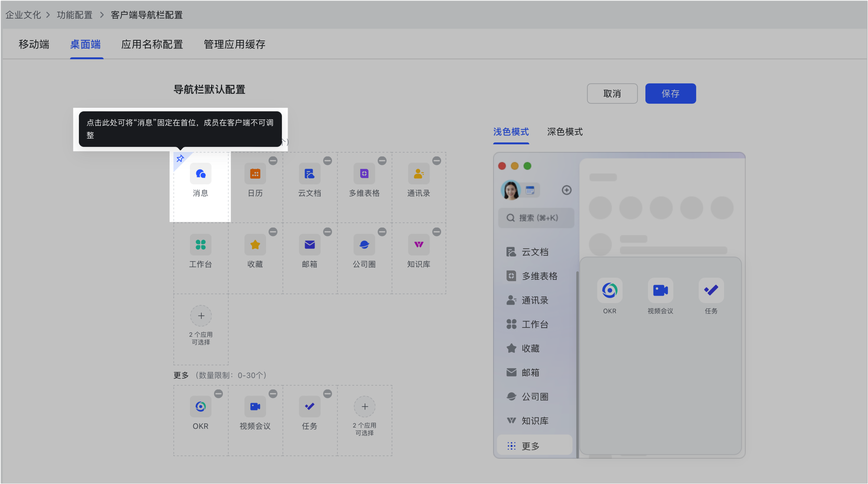Click the search field in preview
Viewport: 868px width, 484px height.
(536, 218)
